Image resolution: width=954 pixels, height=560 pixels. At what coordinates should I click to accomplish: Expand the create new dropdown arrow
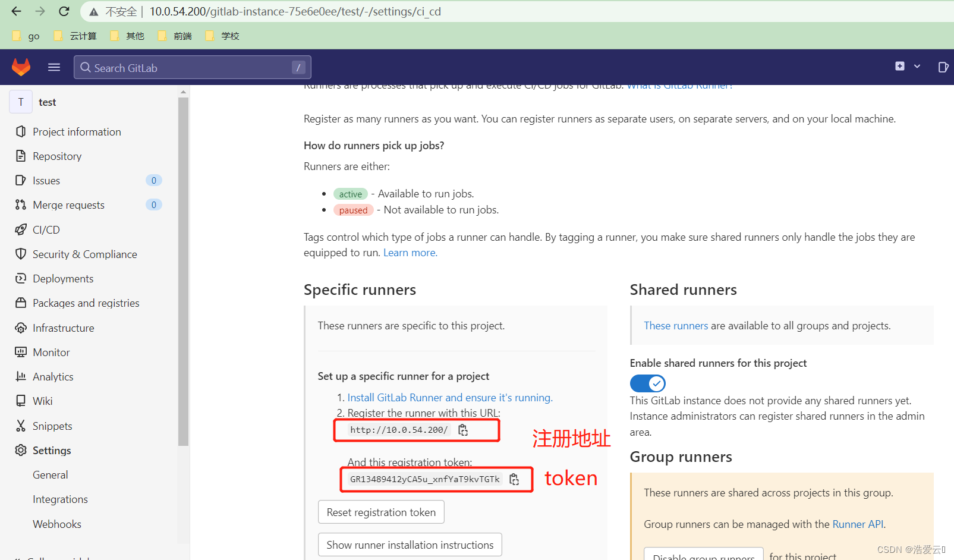point(917,67)
